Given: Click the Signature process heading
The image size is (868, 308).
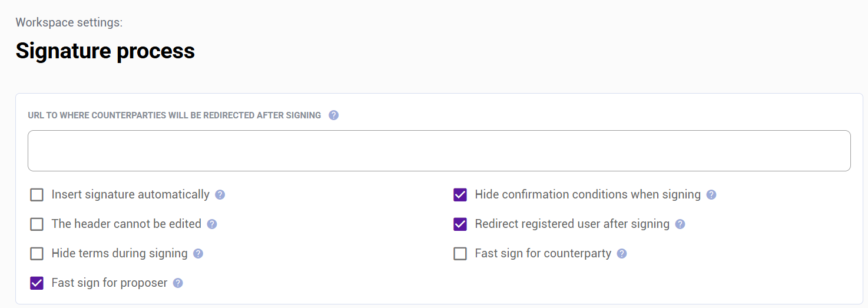Looking at the screenshot, I should click(105, 51).
